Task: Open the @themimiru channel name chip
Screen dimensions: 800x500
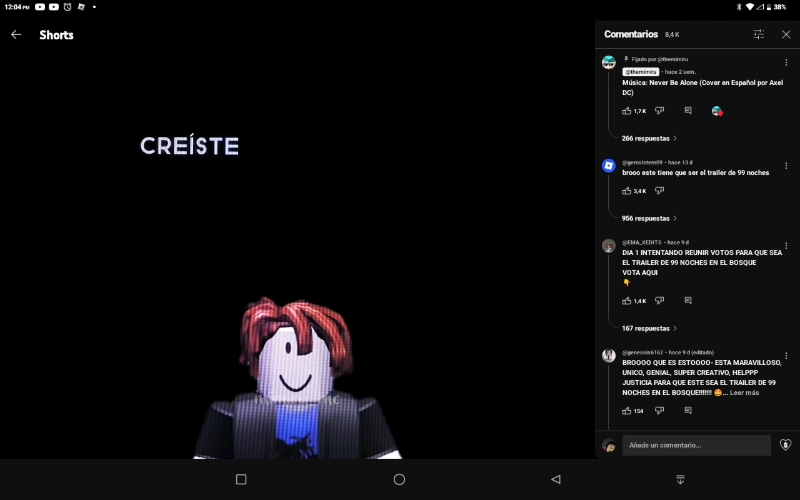Action: coord(641,72)
